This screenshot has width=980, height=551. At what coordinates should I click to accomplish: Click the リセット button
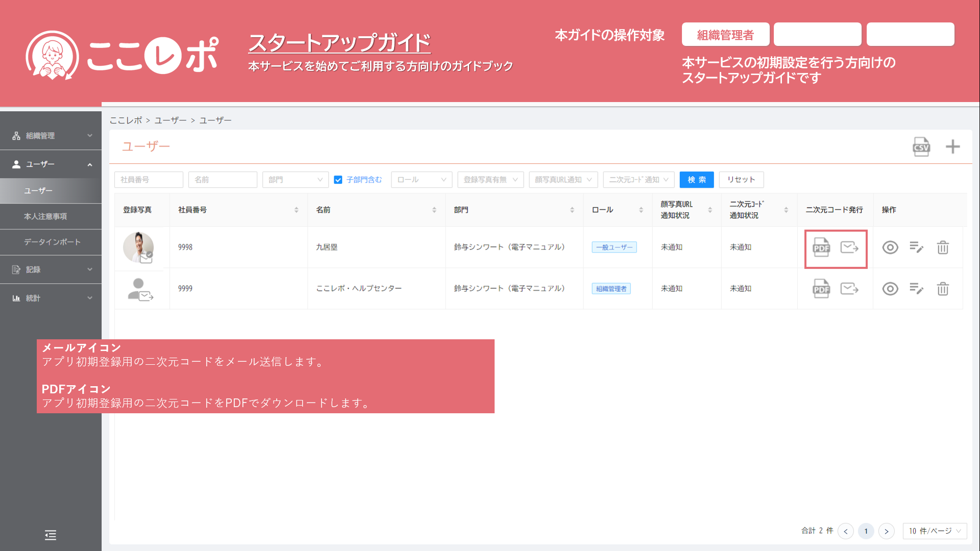741,180
